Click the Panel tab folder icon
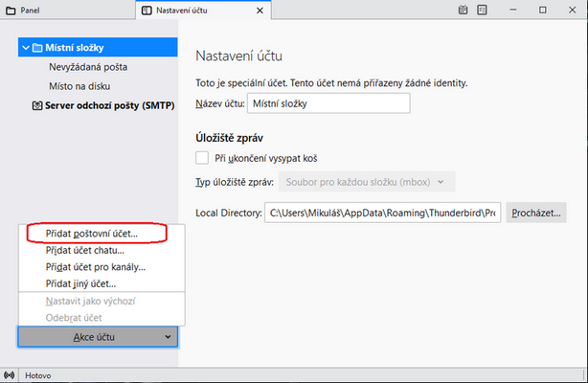This screenshot has width=588, height=383. (x=11, y=10)
